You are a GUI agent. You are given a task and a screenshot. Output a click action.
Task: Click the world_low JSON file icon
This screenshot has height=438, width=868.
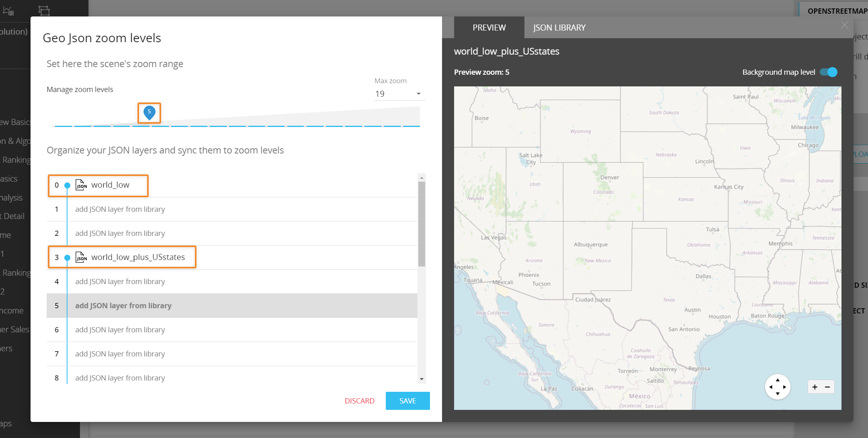tap(81, 185)
